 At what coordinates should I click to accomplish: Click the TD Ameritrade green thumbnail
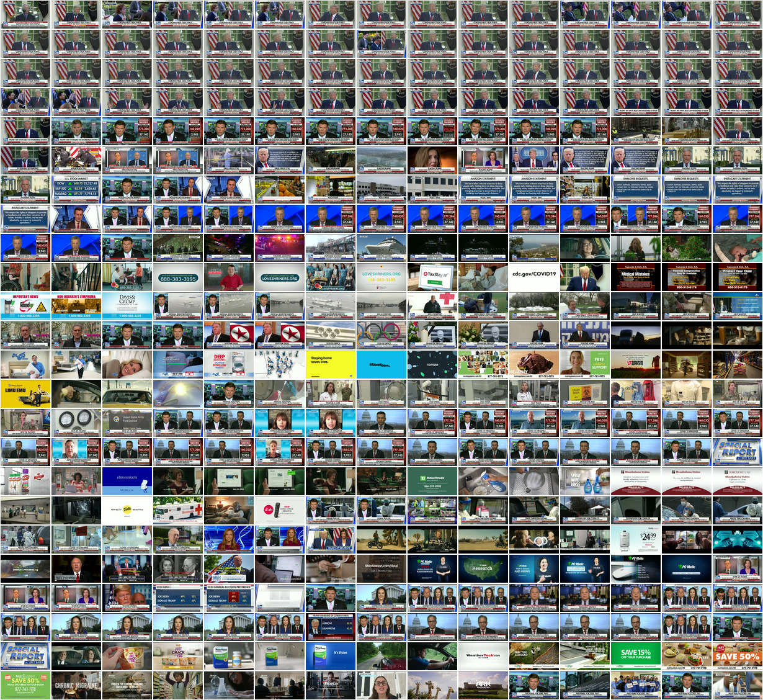tap(432, 481)
